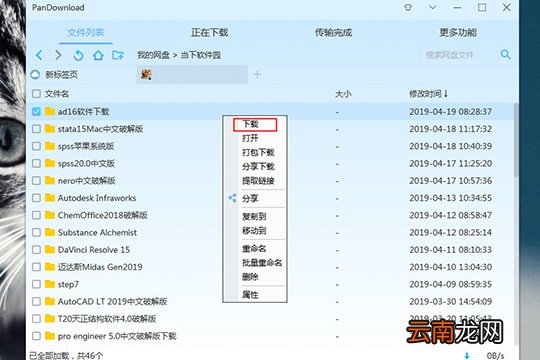Select the DaVinci Resolve 15 folder name
540x360 pixels.
(94, 250)
